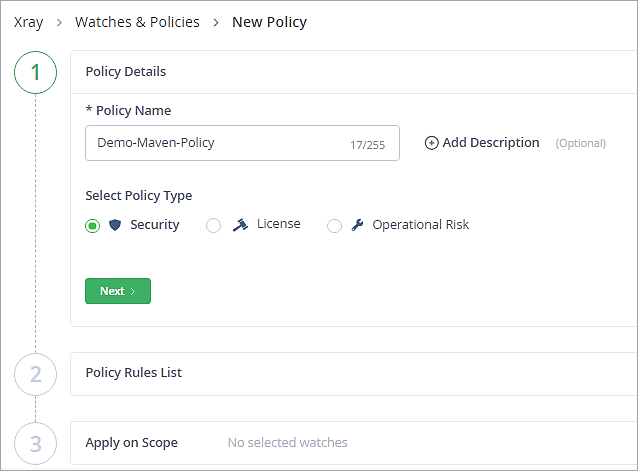The image size is (638, 471).
Task: Expand the Policy Rules List section
Action: (x=134, y=373)
